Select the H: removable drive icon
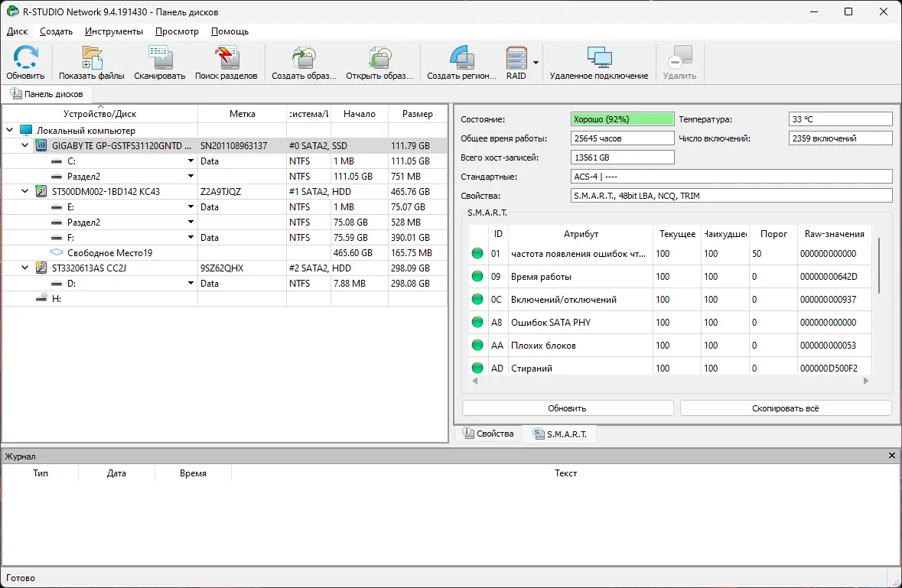Viewport: 902px width, 588px height. pyautogui.click(x=41, y=298)
